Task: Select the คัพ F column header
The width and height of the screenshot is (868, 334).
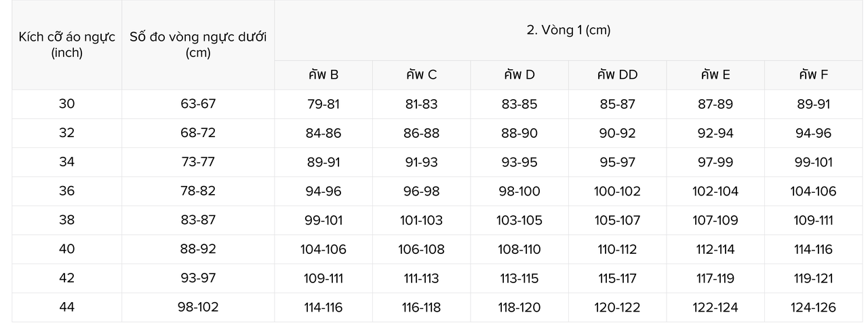Action: (x=813, y=75)
